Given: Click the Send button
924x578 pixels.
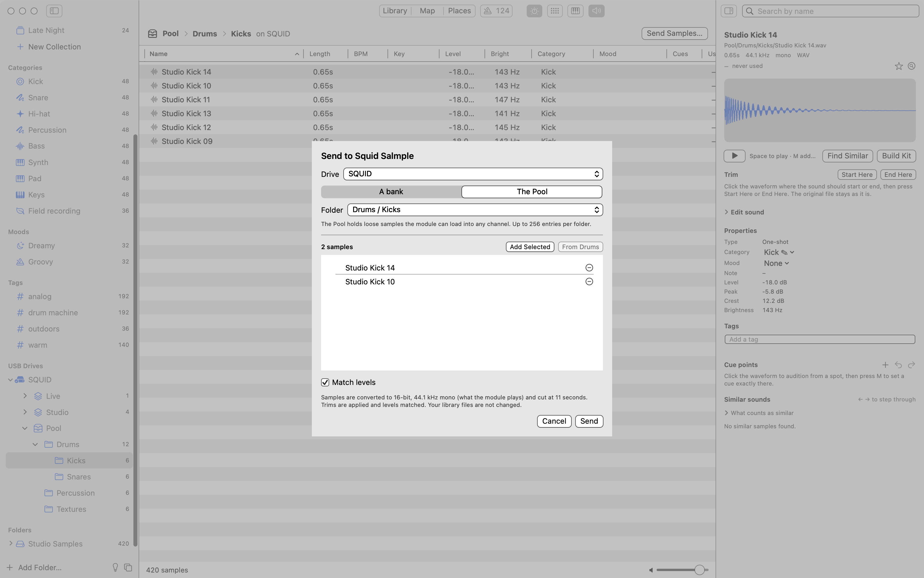Looking at the screenshot, I should coord(589,421).
